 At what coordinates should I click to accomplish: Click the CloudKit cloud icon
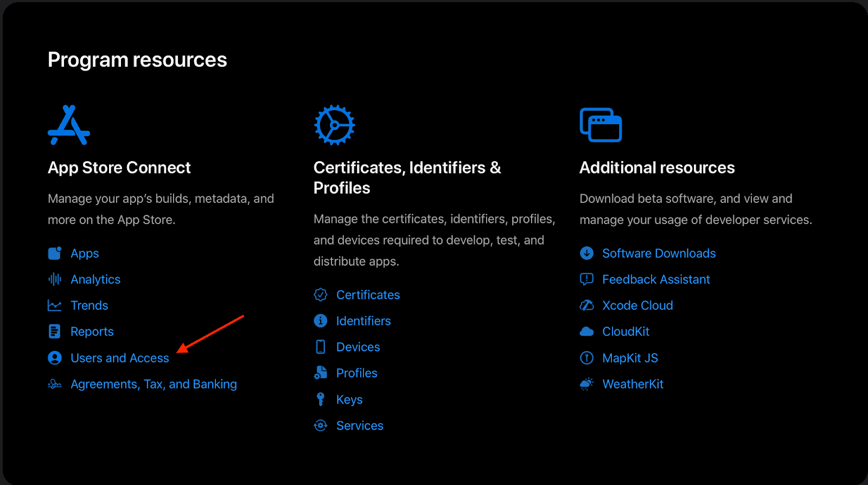(x=586, y=331)
